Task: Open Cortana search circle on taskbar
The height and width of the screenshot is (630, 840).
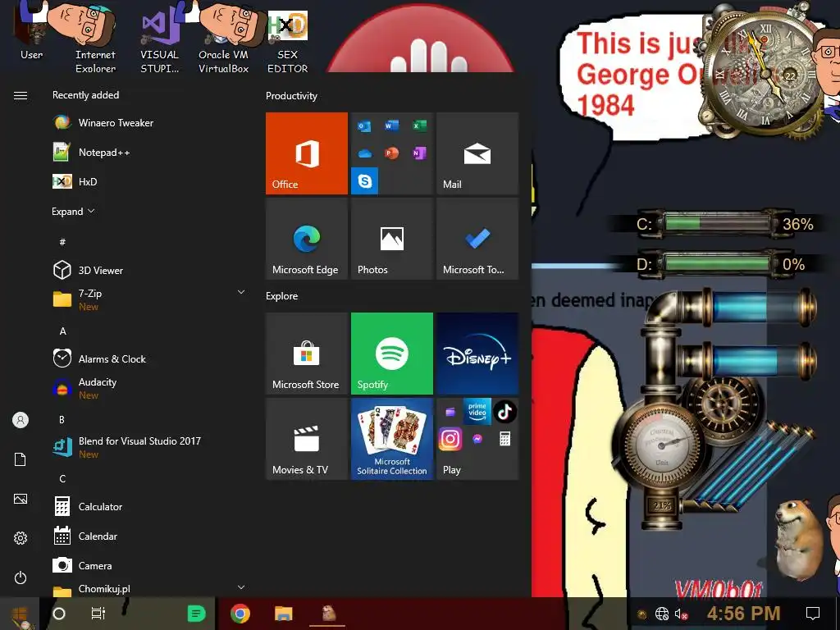Action: [x=59, y=614]
